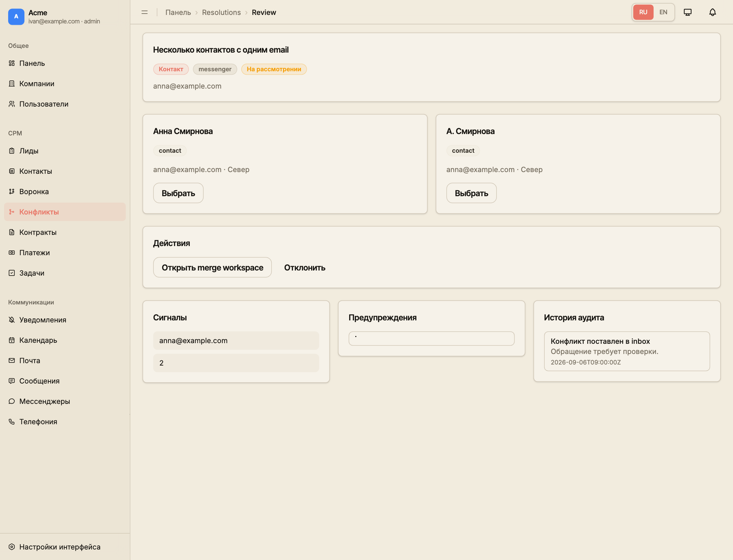Click the Уведомления bell-off icon
733x560 pixels.
(x=12, y=320)
